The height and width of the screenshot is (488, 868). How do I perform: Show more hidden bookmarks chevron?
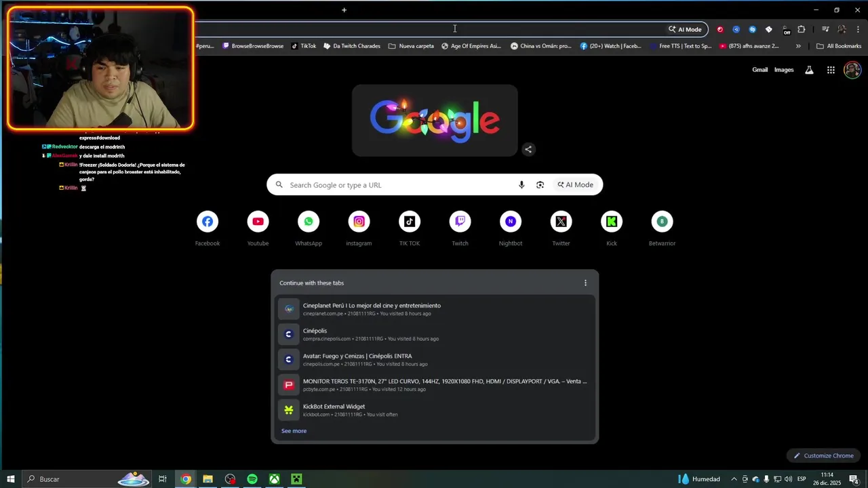[x=798, y=46]
